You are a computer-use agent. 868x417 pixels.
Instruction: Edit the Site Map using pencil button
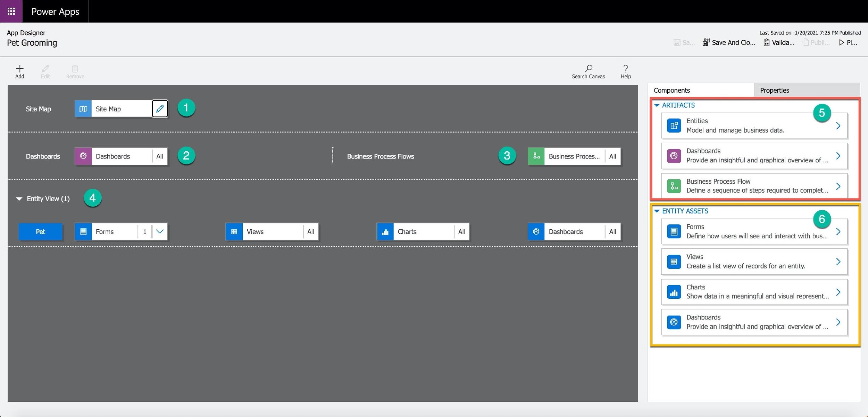click(x=160, y=109)
